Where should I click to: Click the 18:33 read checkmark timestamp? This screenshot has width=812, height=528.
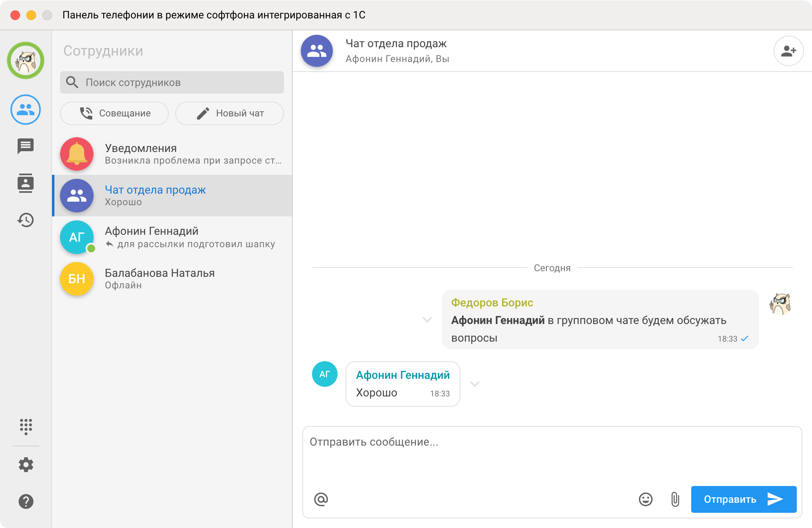(733, 339)
